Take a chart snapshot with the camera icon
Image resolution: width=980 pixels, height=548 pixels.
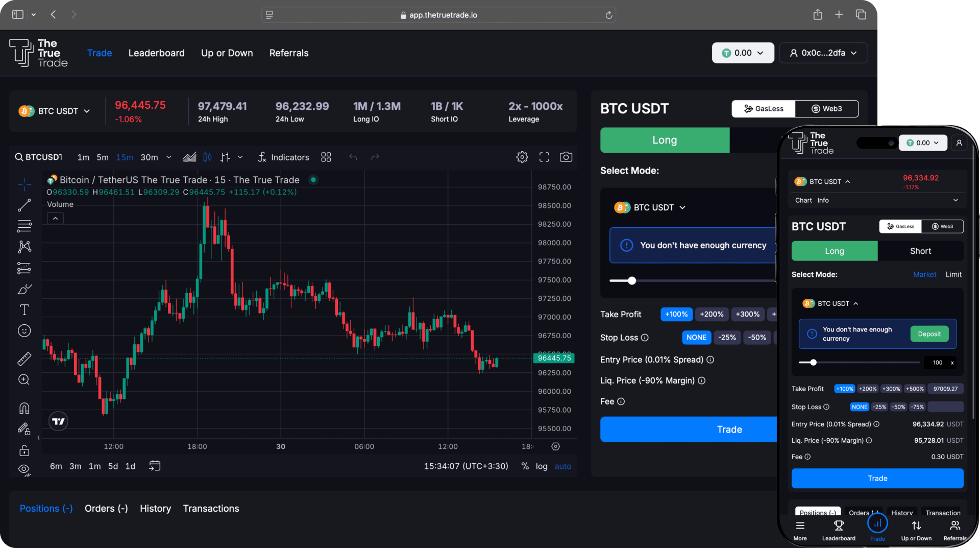click(566, 157)
